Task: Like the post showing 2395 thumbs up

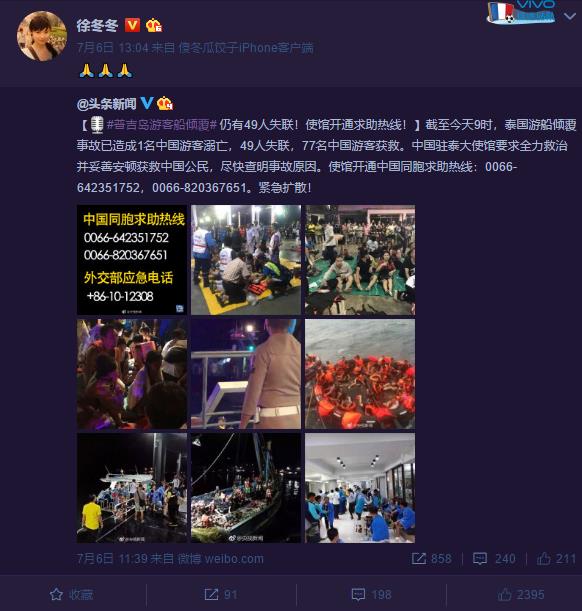Action: [521, 595]
